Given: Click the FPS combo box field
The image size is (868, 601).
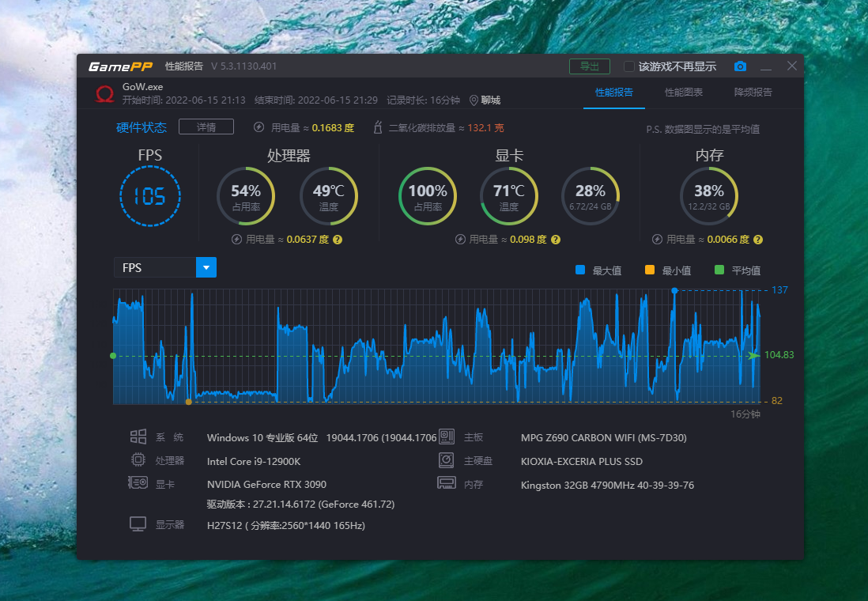Looking at the screenshot, I should pyautogui.click(x=155, y=267).
